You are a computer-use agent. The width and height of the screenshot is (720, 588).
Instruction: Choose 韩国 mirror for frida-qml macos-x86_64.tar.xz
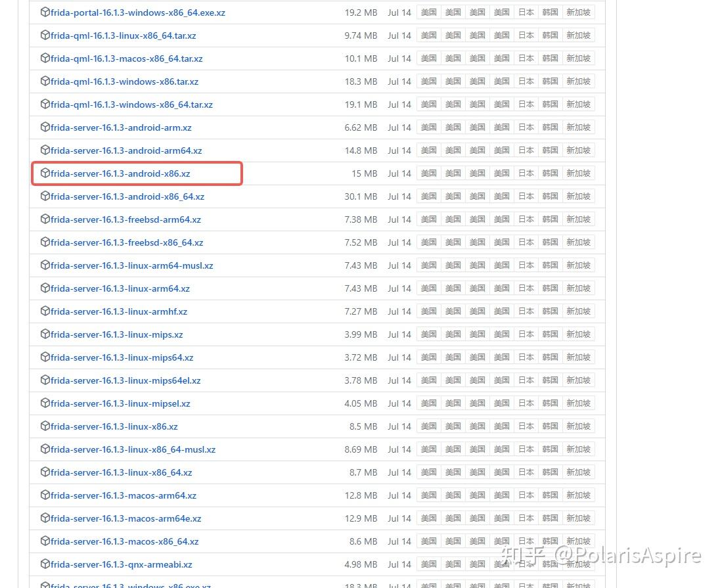click(550, 58)
